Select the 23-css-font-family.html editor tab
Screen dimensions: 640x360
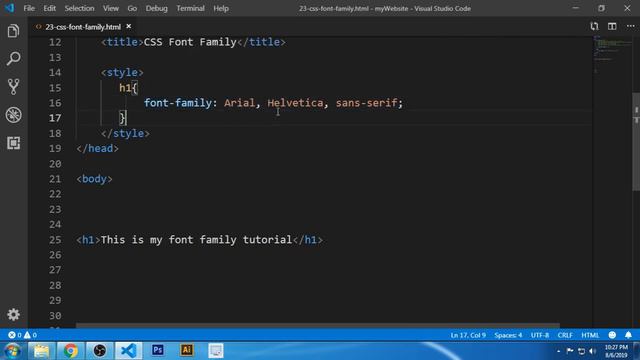coord(83,27)
